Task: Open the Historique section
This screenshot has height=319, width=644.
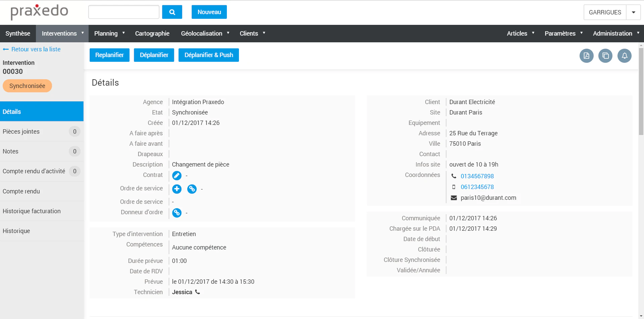Action: pos(42,231)
